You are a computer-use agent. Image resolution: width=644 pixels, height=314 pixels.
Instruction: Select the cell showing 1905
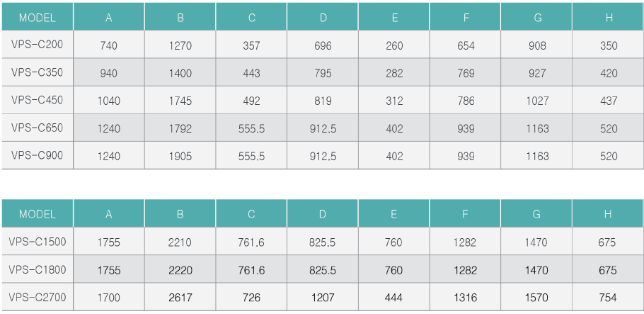pyautogui.click(x=180, y=157)
